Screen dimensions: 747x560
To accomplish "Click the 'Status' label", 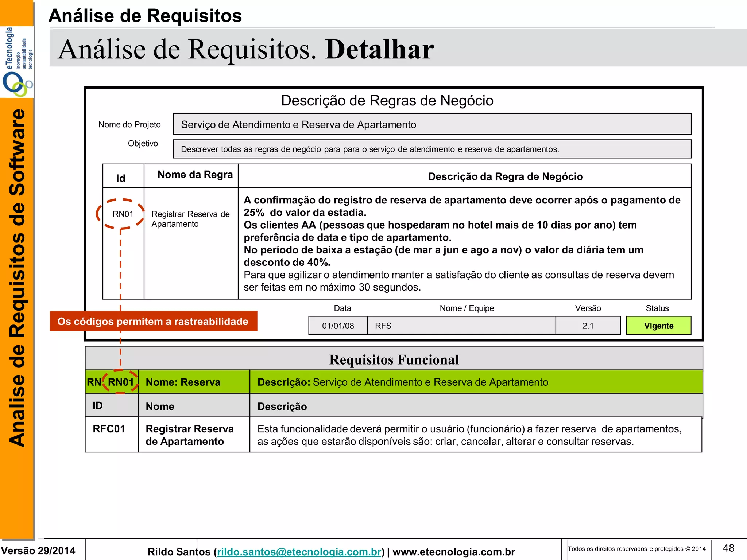I will [657, 308].
